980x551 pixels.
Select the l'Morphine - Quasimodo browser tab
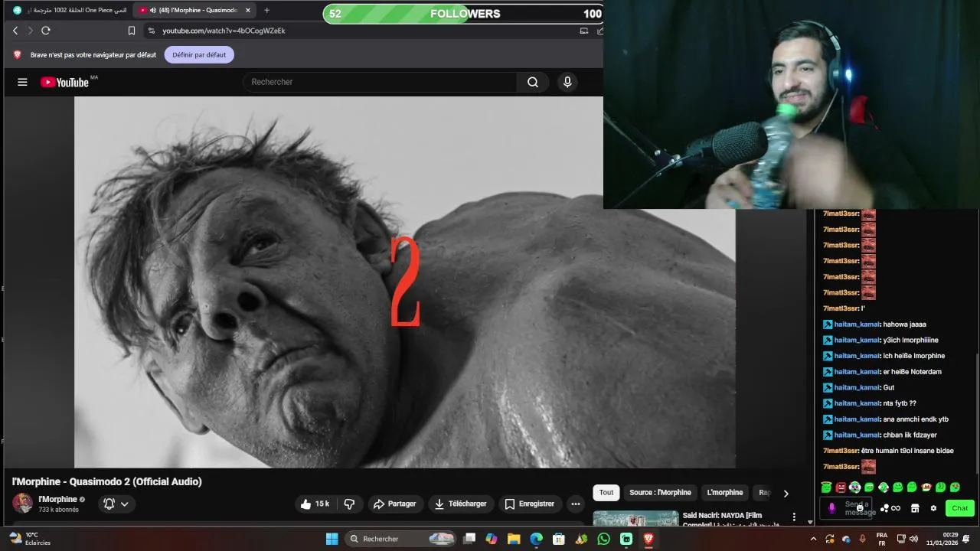(195, 10)
